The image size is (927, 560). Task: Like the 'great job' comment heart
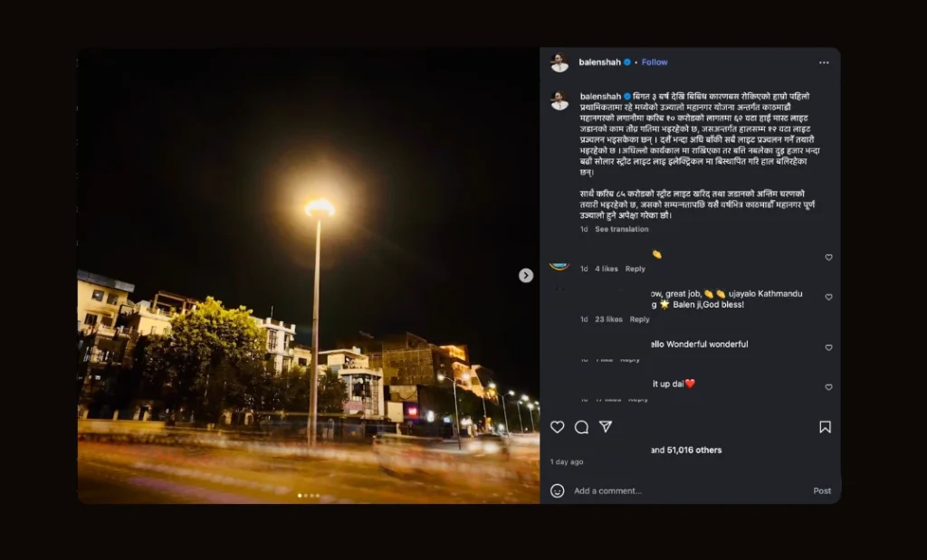(828, 297)
